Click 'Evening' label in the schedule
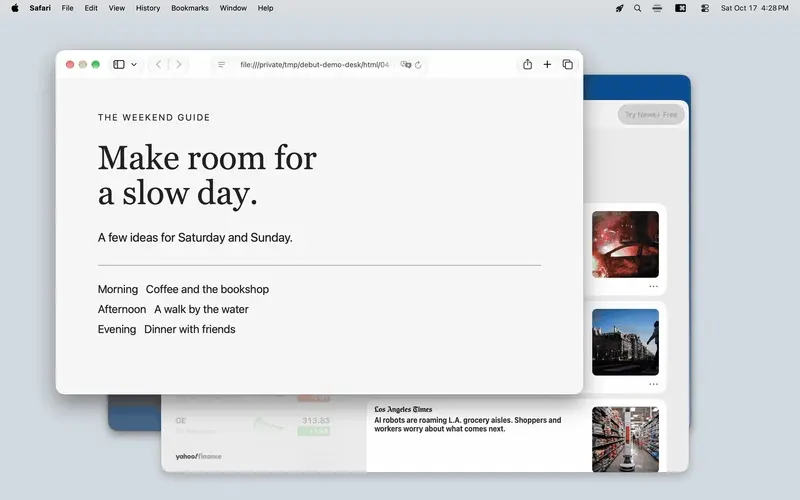800x500 pixels. [117, 330]
